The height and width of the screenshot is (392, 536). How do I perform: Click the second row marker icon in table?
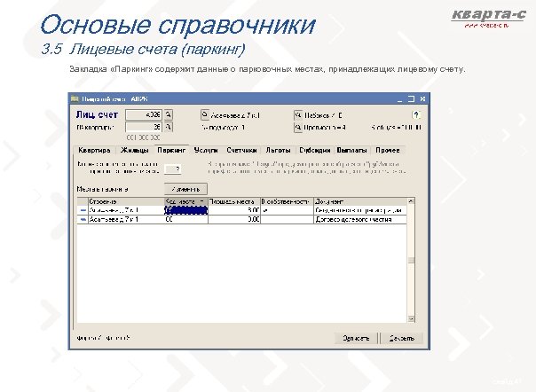pyautogui.click(x=83, y=219)
